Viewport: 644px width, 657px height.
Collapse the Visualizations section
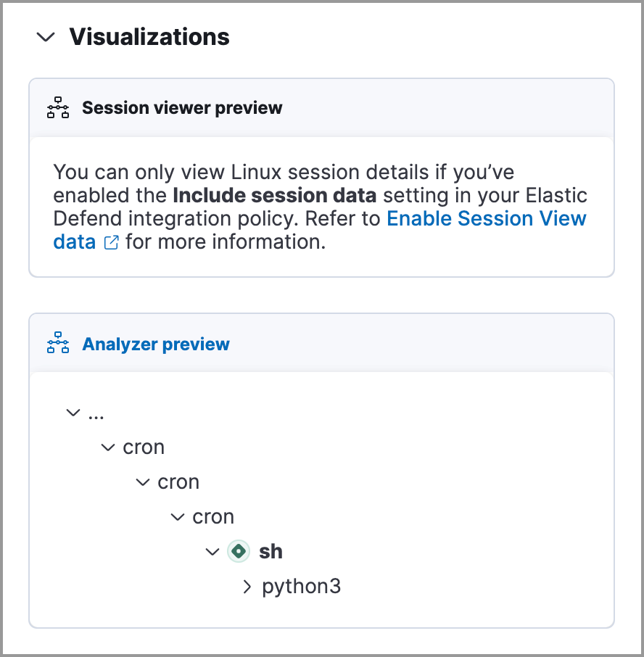pyautogui.click(x=46, y=37)
